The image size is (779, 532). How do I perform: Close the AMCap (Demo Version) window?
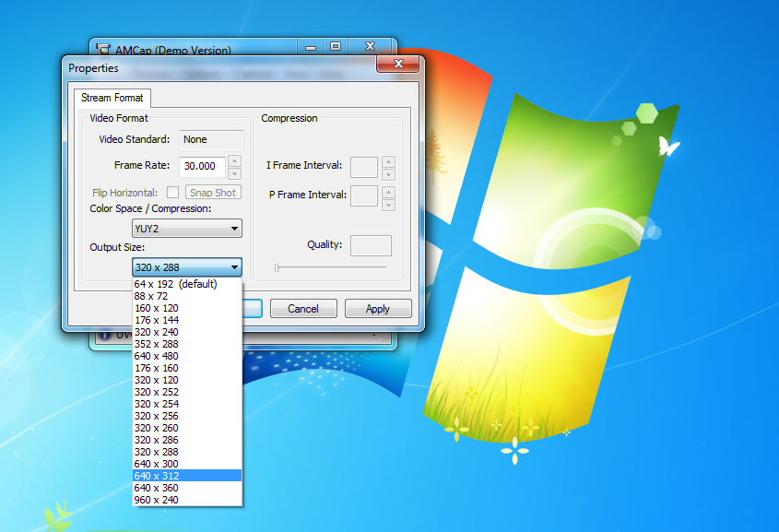coord(370,47)
